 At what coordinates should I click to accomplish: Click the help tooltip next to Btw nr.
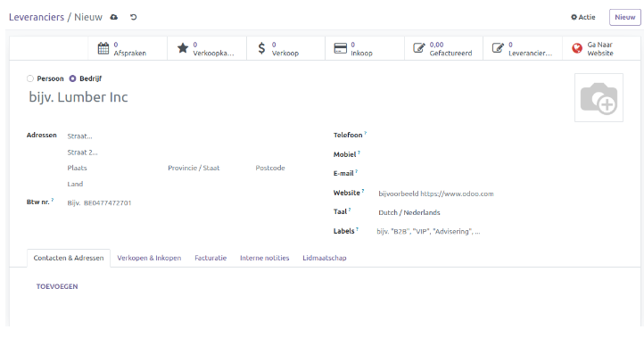(x=53, y=200)
